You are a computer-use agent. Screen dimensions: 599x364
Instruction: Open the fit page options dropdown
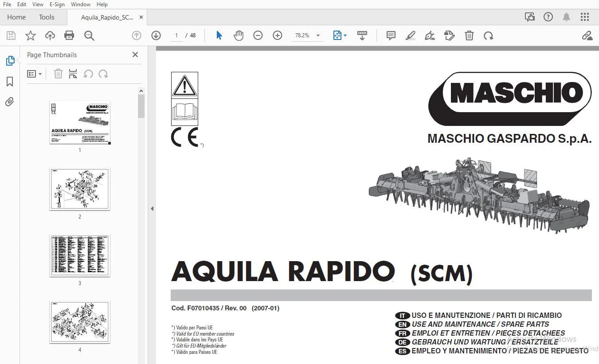(340, 35)
